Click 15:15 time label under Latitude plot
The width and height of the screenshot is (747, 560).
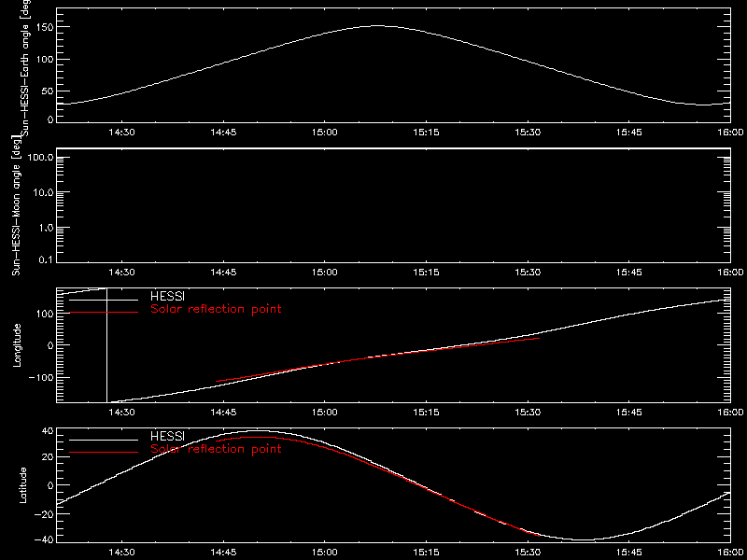(x=426, y=553)
